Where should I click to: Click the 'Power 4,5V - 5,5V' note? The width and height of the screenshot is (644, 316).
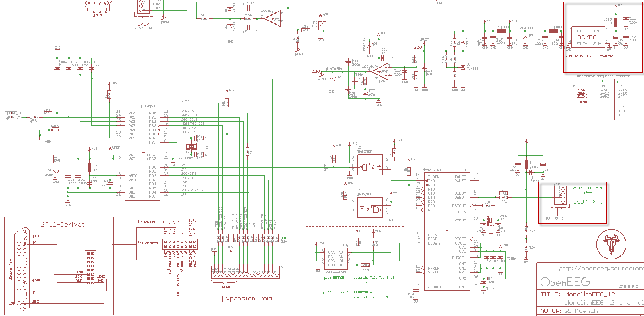coord(588,188)
